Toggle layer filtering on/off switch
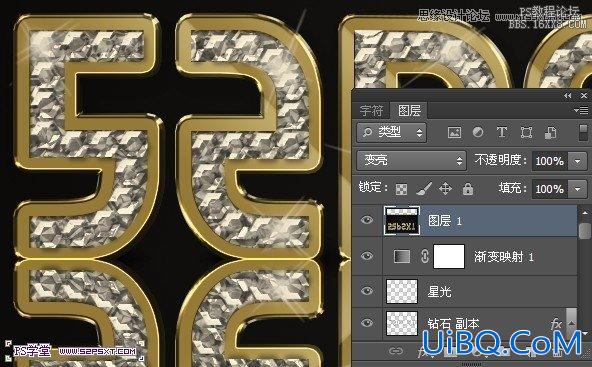 (x=583, y=133)
